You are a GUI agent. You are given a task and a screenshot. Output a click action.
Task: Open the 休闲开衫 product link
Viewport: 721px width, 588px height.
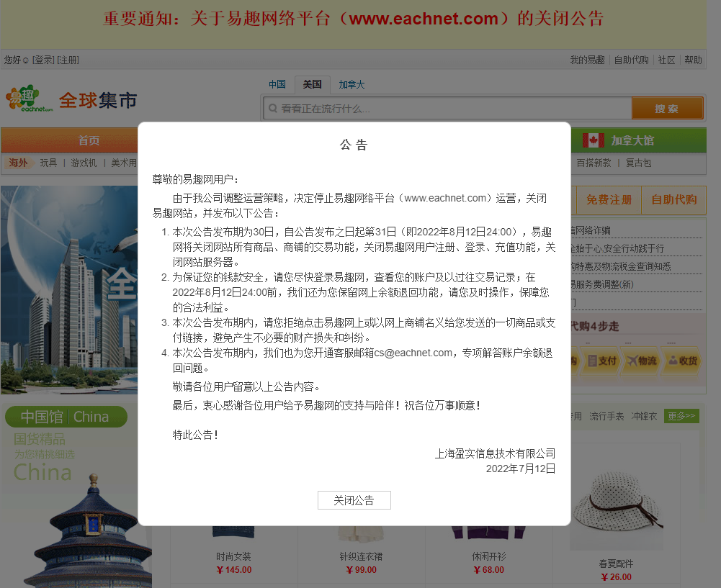pos(489,557)
